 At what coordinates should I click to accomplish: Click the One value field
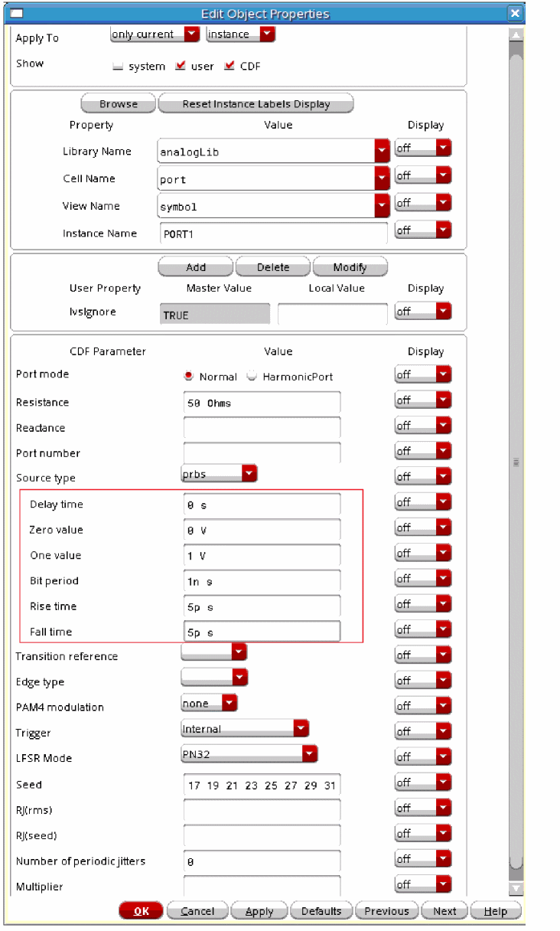(x=262, y=555)
